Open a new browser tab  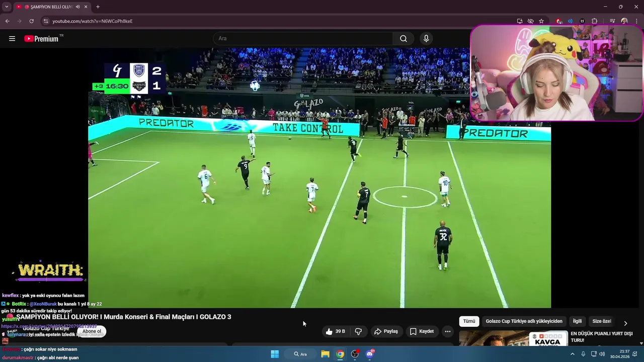coord(98,7)
